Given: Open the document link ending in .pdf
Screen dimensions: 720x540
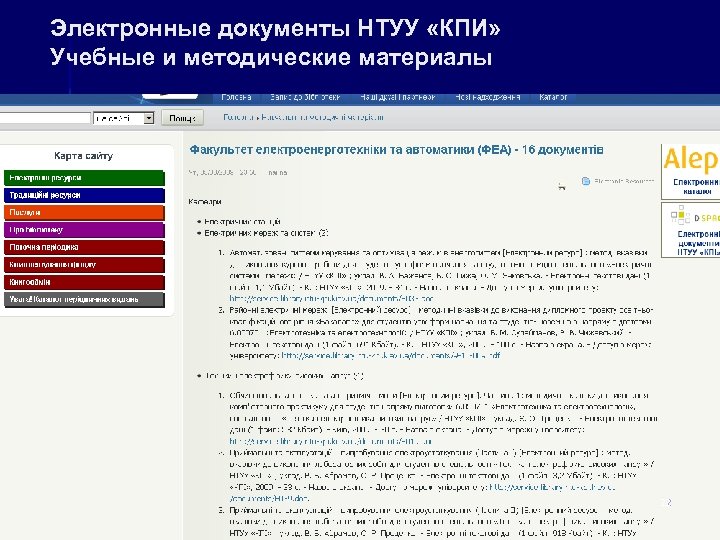Looking at the screenshot, I should coord(391,355).
